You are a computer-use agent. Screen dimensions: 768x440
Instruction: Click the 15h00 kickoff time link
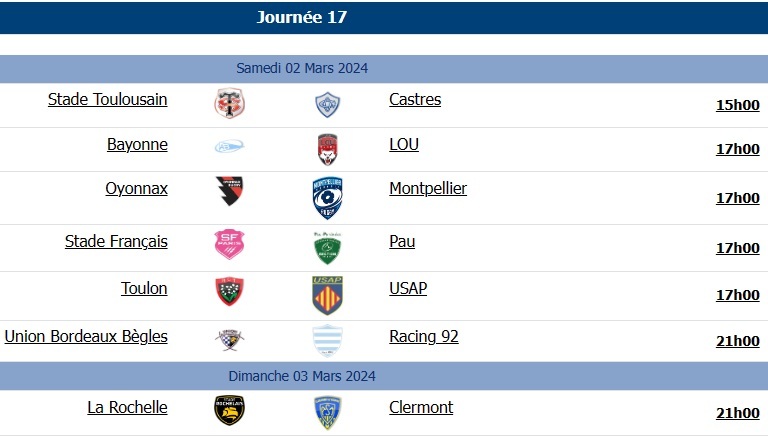pyautogui.click(x=737, y=105)
